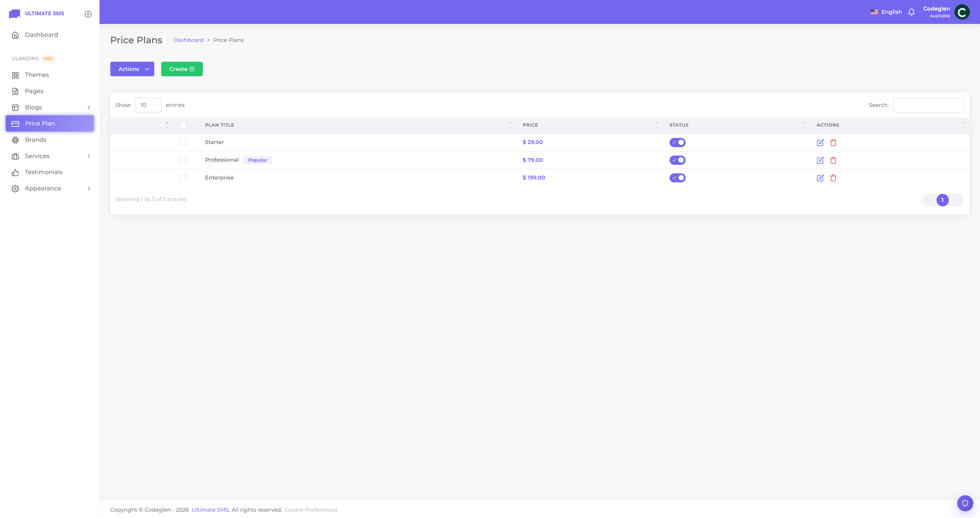
Task: Check the select-all checkbox in table header
Action: 183,125
